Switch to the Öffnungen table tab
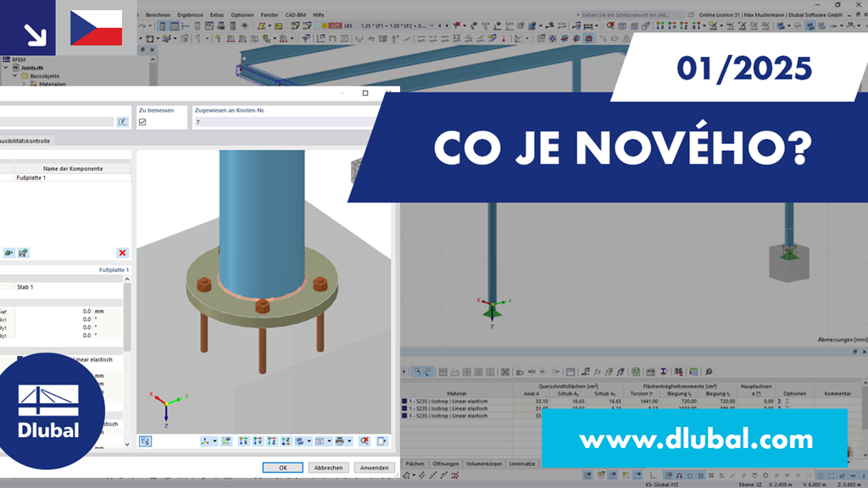The image size is (868, 488). [446, 463]
